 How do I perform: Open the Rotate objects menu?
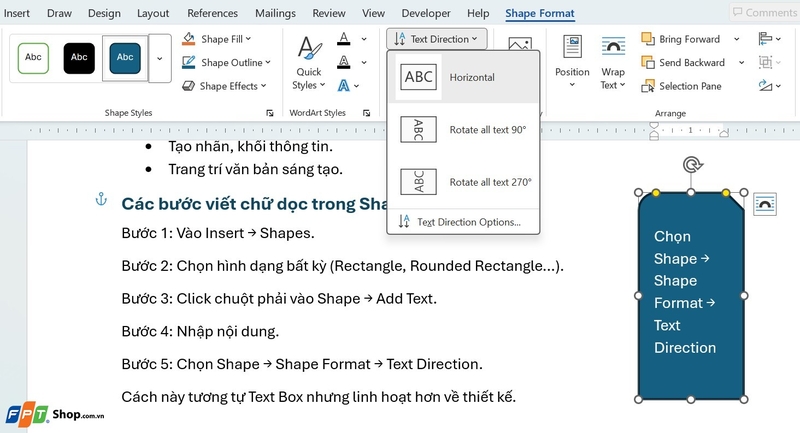(x=769, y=86)
